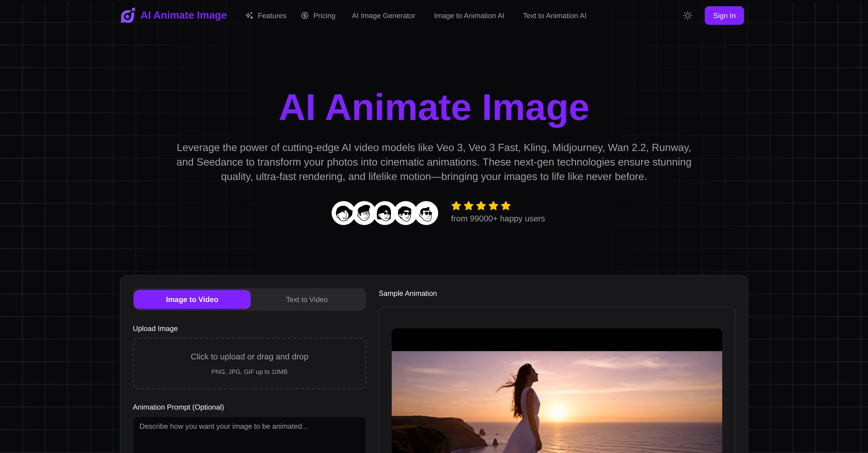Screen dimensions: 868x453
Task: Enable Text to Video mode
Action: (307, 299)
